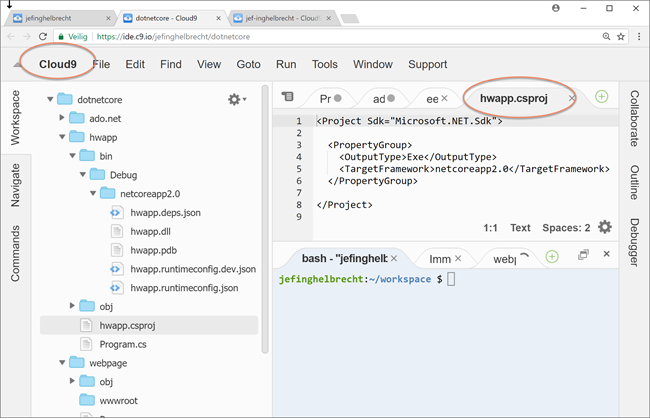Close the bash terminal tab
The image size is (650, 419).
click(x=394, y=258)
